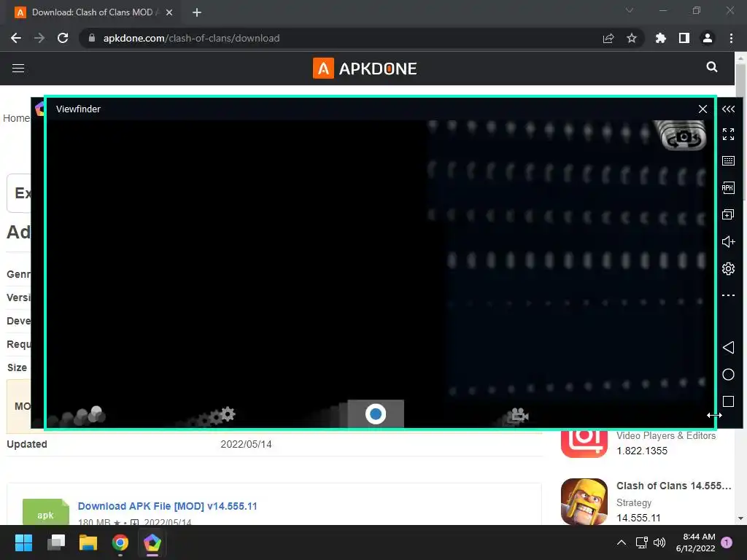Open Clash of Clans 14.555 sidebar link

tap(673, 486)
